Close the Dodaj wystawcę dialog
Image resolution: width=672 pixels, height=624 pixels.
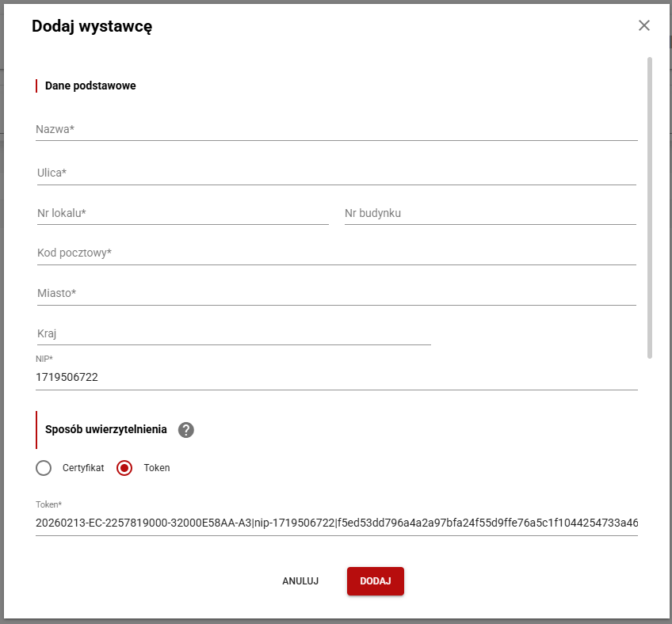[x=643, y=25]
